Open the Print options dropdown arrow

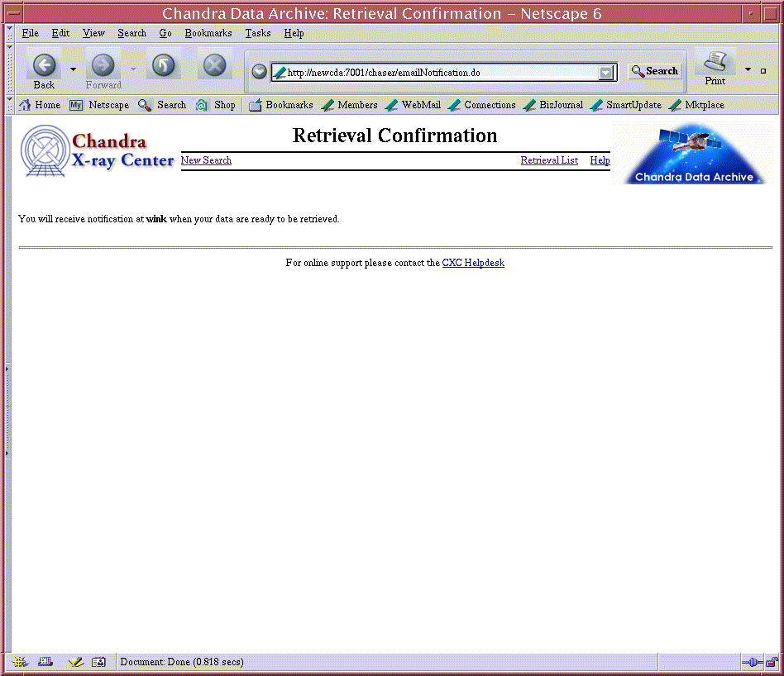click(748, 69)
